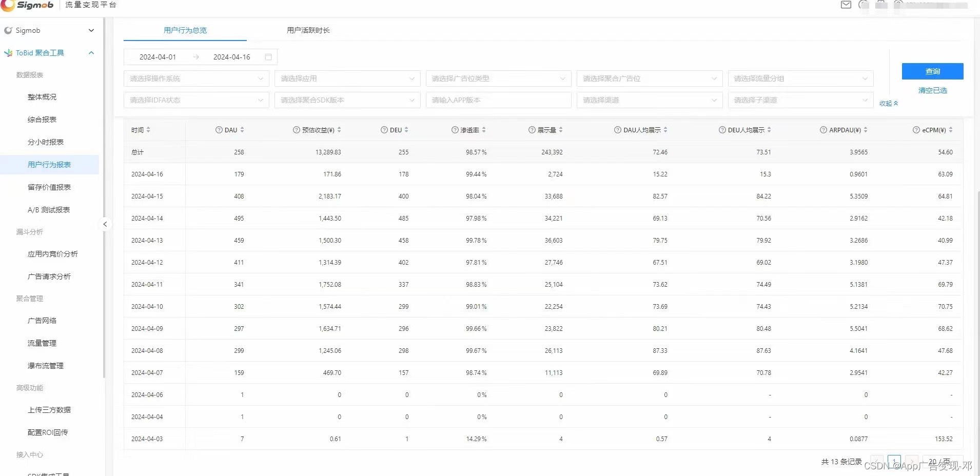The width and height of the screenshot is (980, 476).
Task: Open 请选择聚合SDK版本 dropdown
Action: click(347, 100)
